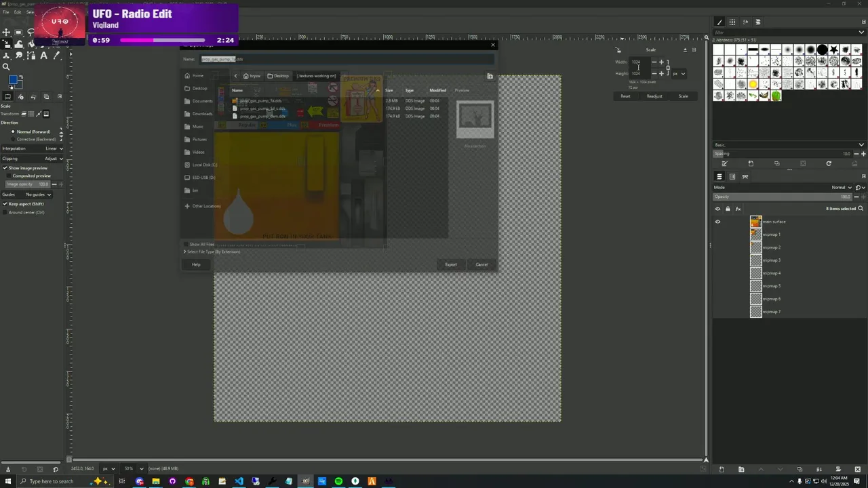Toggle visibility of main surface layer

click(717, 222)
